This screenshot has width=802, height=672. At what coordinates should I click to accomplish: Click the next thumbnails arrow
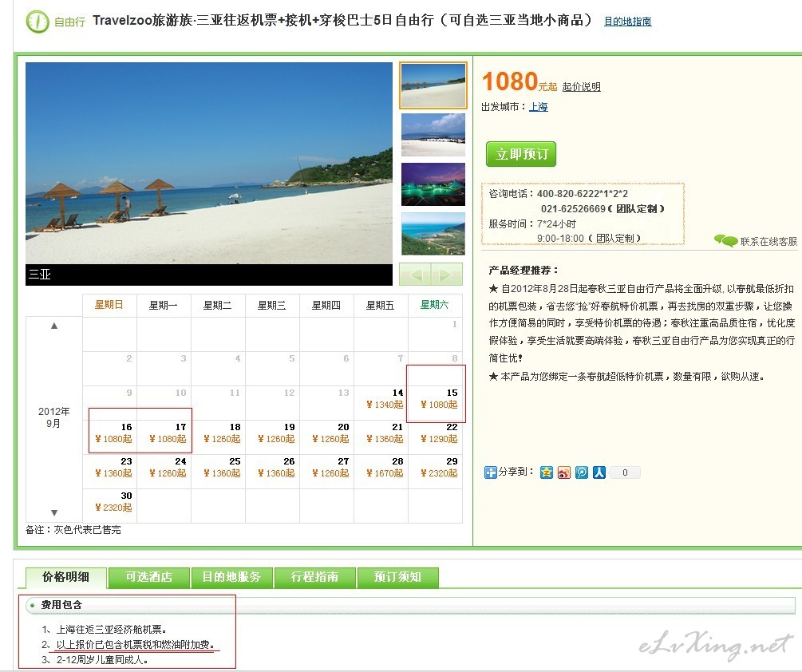pyautogui.click(x=447, y=275)
